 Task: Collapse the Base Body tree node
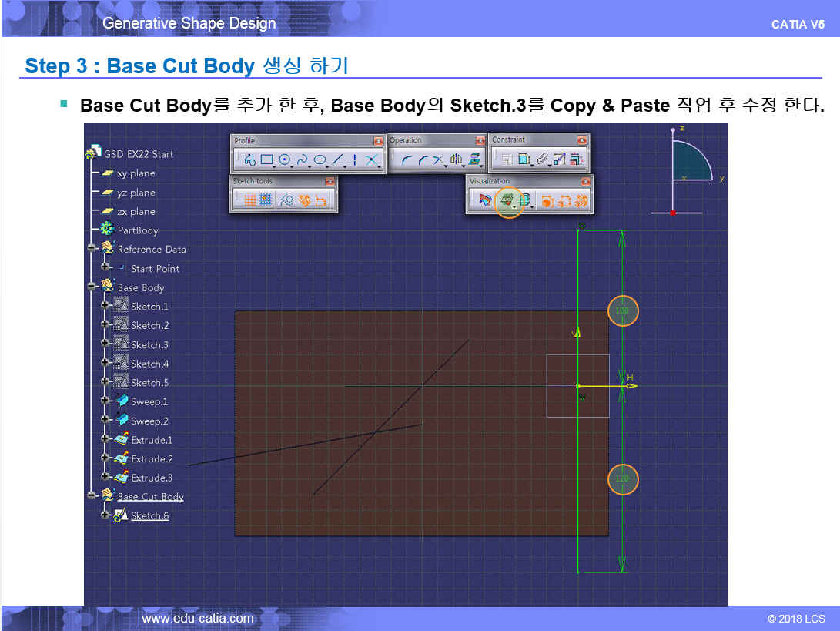pos(92,287)
